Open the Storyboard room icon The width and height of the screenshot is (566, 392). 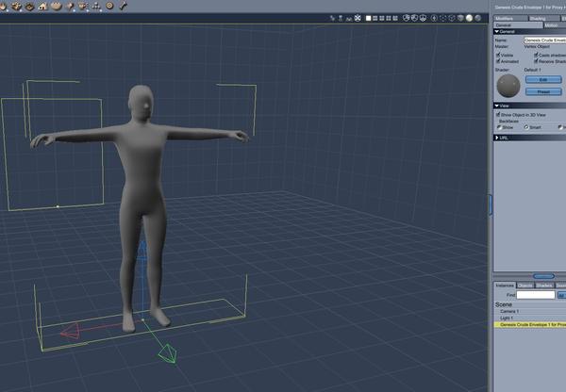[x=30, y=7]
